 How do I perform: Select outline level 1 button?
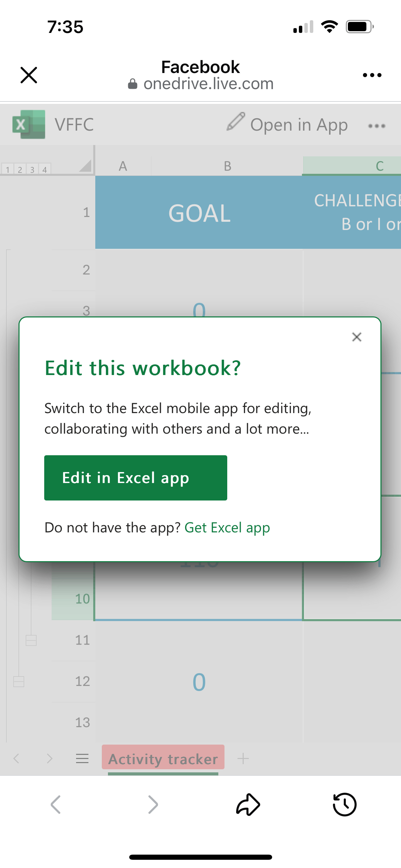[8, 169]
